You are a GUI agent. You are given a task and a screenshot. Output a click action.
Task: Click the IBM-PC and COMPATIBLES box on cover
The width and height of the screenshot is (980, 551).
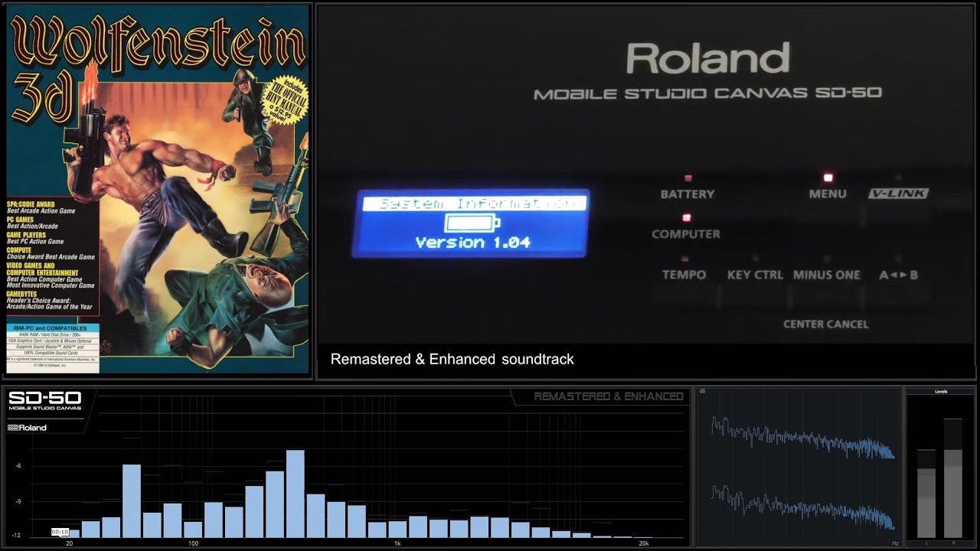point(53,348)
